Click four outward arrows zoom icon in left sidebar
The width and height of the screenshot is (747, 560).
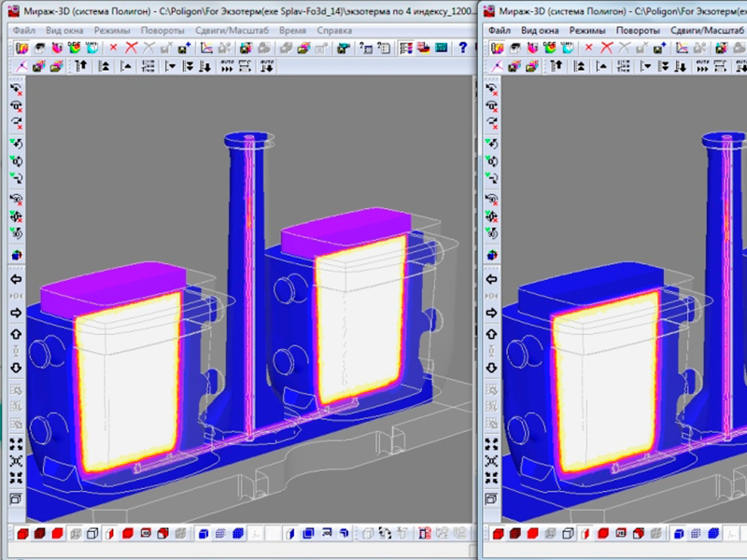coord(16,444)
